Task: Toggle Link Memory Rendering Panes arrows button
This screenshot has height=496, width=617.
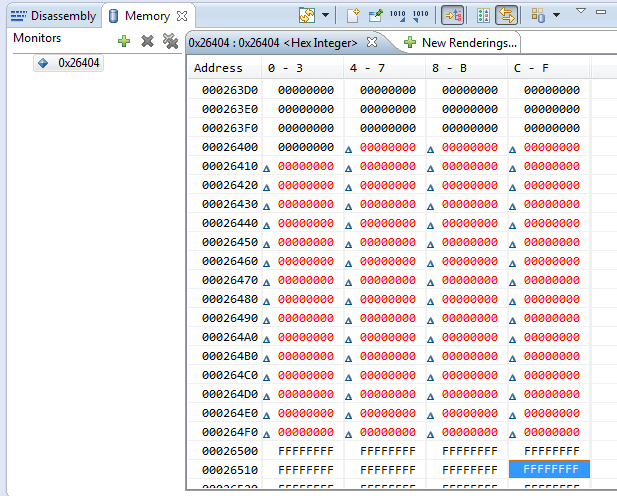Action: tap(506, 15)
